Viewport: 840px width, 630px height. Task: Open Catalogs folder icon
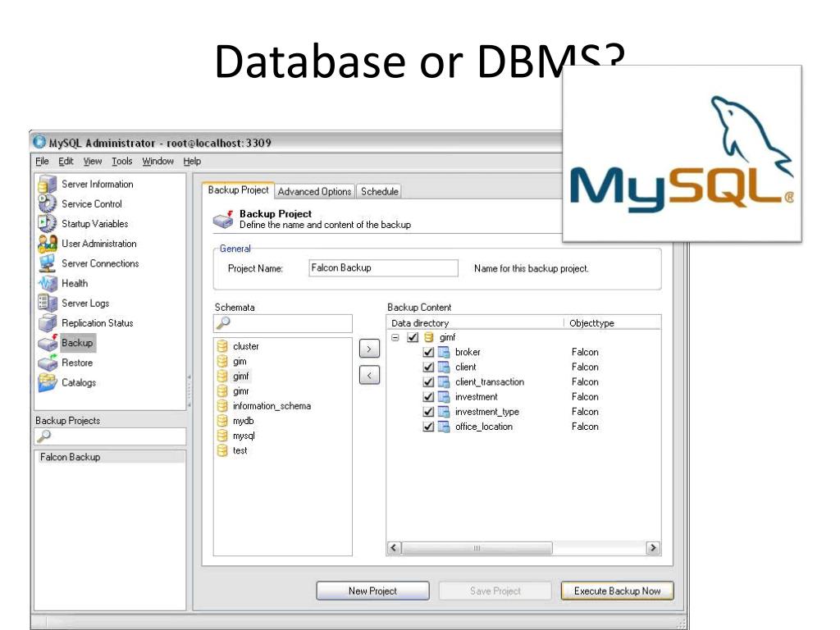pyautogui.click(x=48, y=382)
